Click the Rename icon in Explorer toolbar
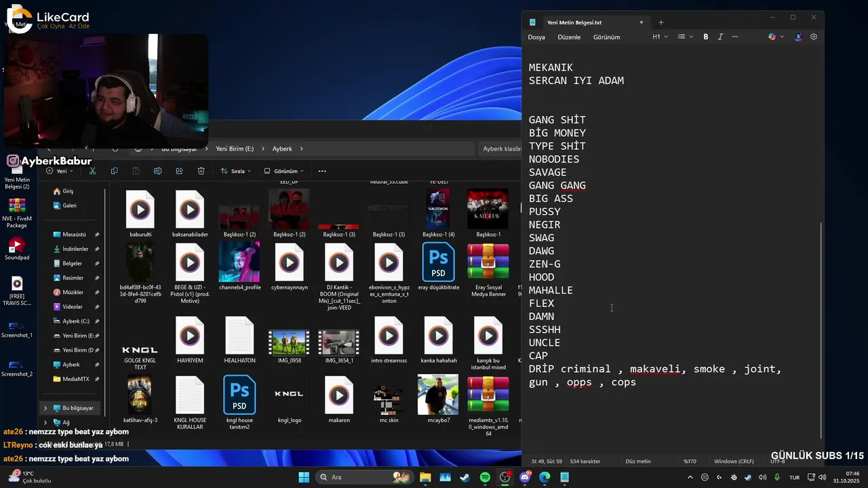Image resolution: width=868 pixels, height=488 pixels. pyautogui.click(x=157, y=171)
